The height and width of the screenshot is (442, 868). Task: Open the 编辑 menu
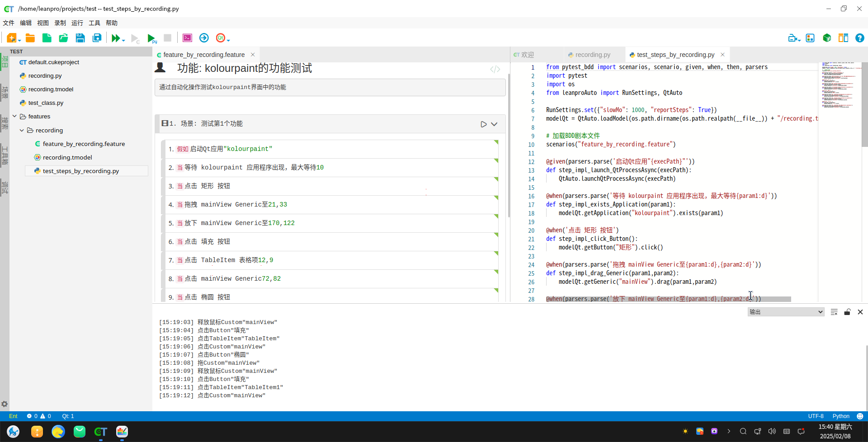(26, 23)
